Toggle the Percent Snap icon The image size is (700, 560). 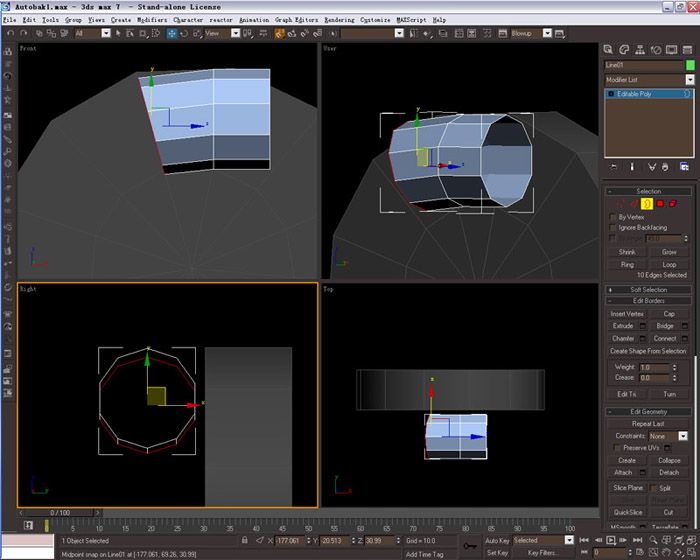[x=305, y=33]
